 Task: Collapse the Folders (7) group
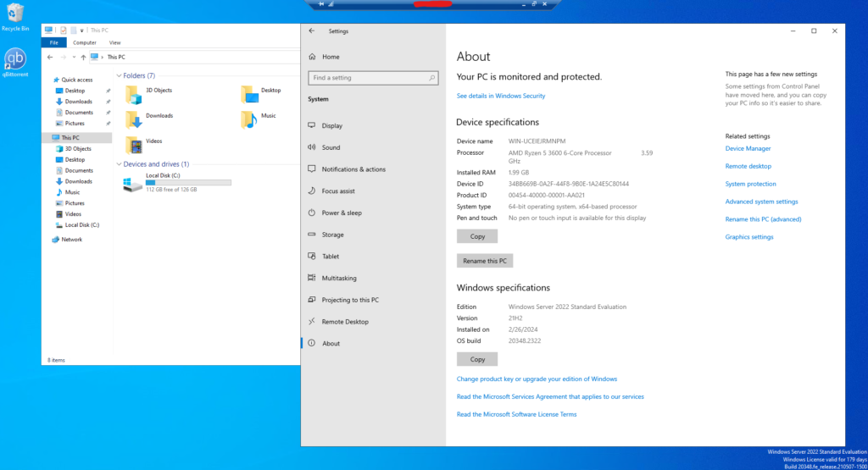119,75
